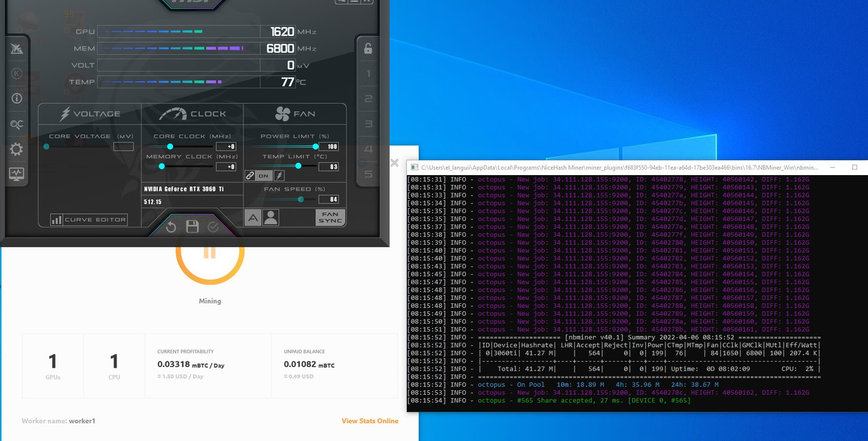The image size is (868, 441).
Task: Select NVIDIA GeForce RTX 3060 Ti label
Action: (x=183, y=189)
